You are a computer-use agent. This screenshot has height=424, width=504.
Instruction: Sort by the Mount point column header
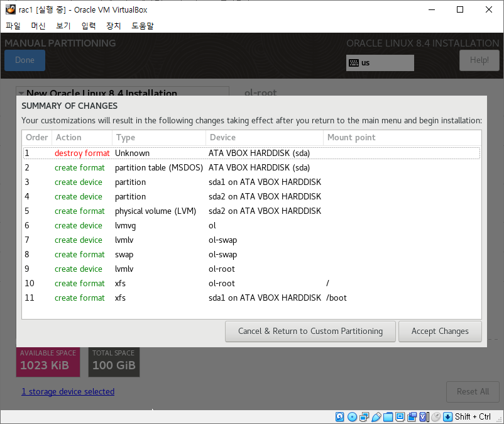[x=402, y=138]
